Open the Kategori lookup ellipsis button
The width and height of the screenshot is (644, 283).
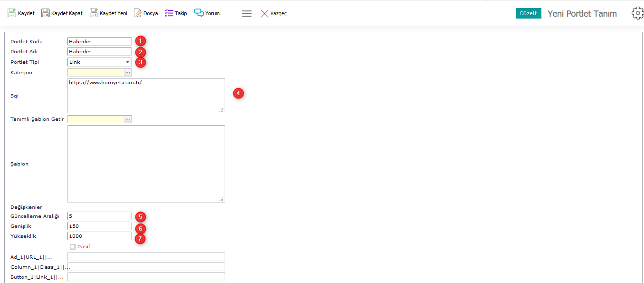128,72
